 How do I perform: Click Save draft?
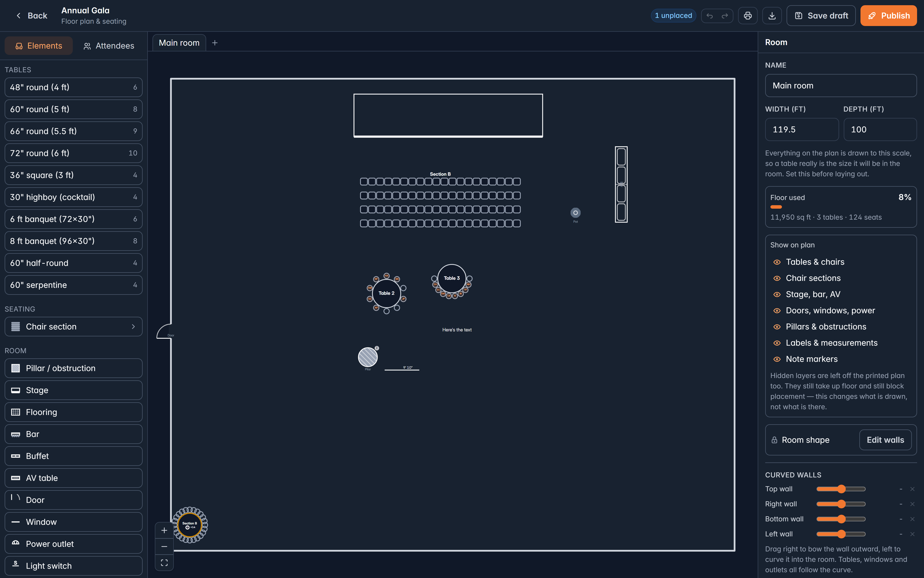click(821, 16)
